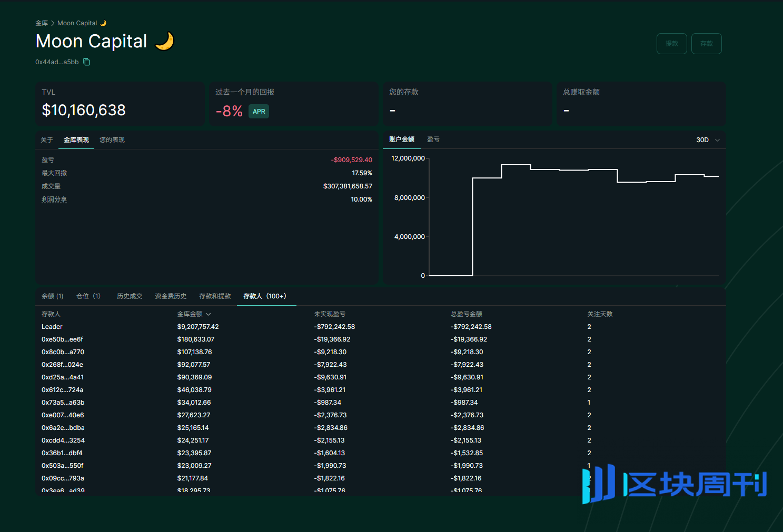Select depositor 0xd25a...4a41

380,377
